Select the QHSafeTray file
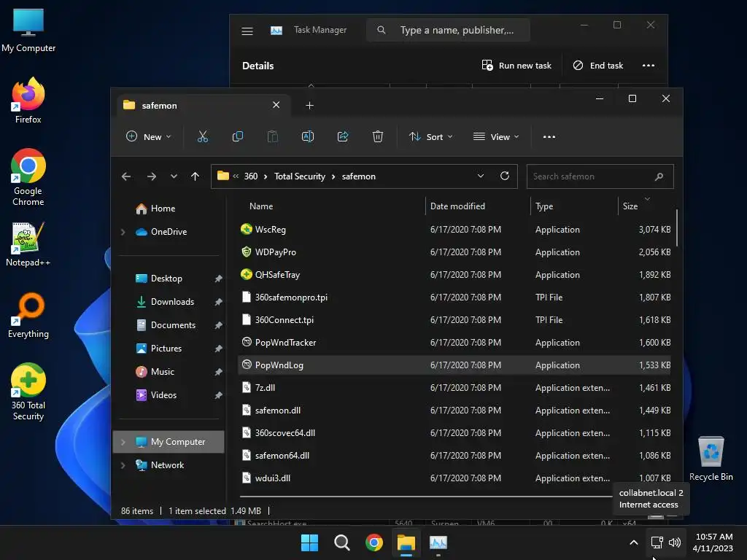The width and height of the screenshot is (747, 560). (454, 275)
